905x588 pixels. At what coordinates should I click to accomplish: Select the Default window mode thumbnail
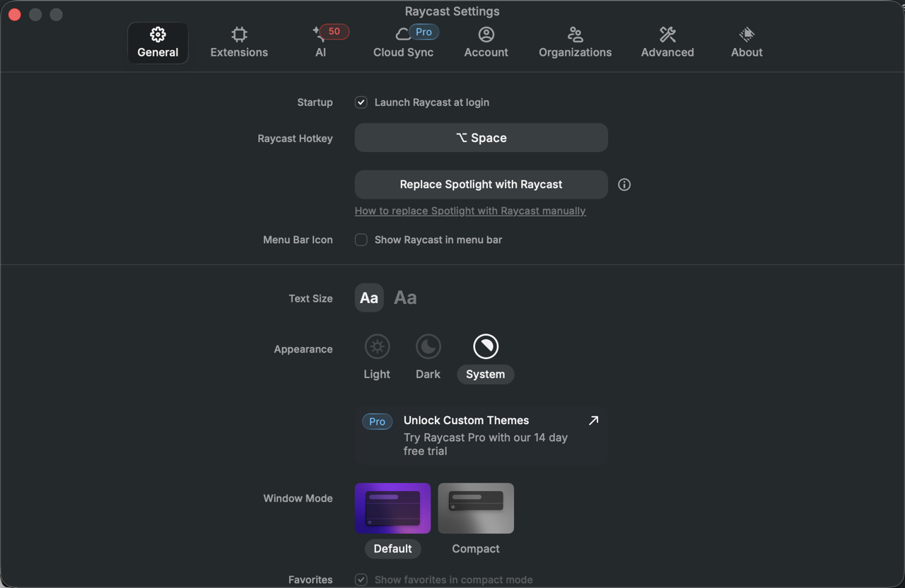pos(392,508)
